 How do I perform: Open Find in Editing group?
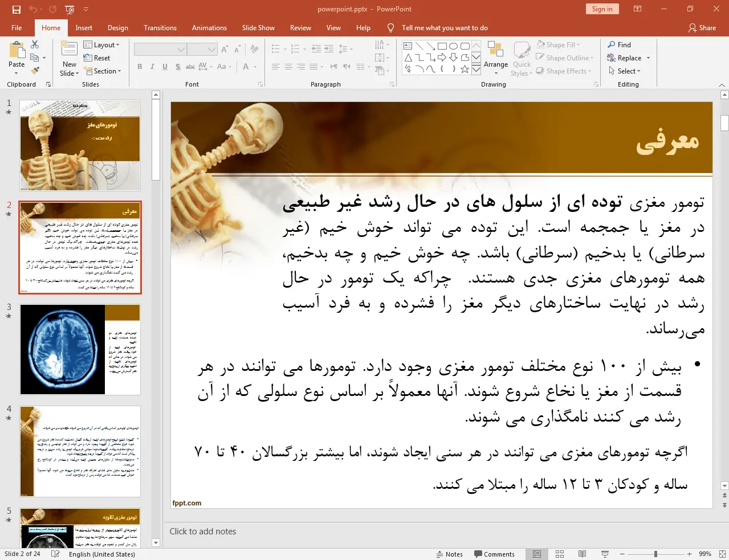point(620,44)
